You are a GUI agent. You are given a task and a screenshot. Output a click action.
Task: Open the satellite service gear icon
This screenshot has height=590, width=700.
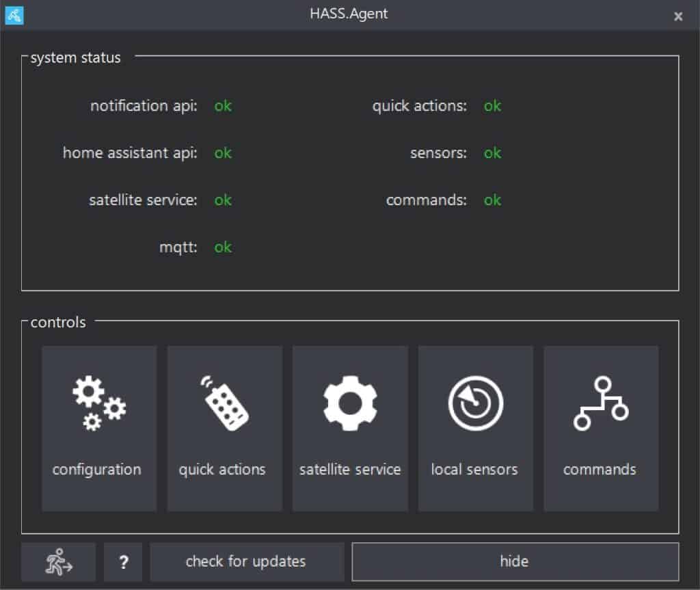click(x=349, y=403)
